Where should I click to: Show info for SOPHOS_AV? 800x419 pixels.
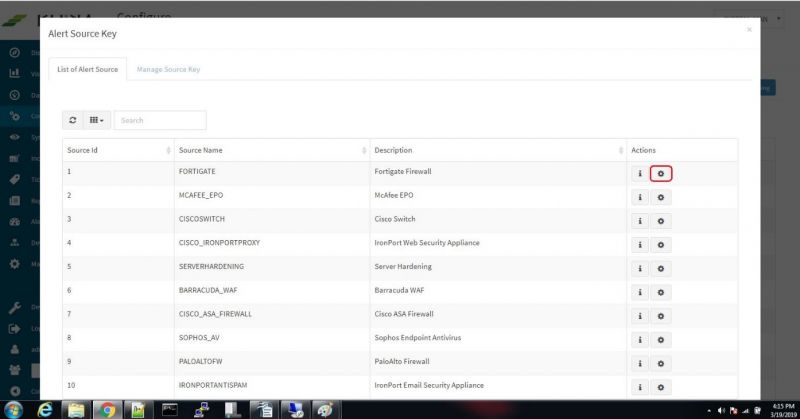[640, 340]
